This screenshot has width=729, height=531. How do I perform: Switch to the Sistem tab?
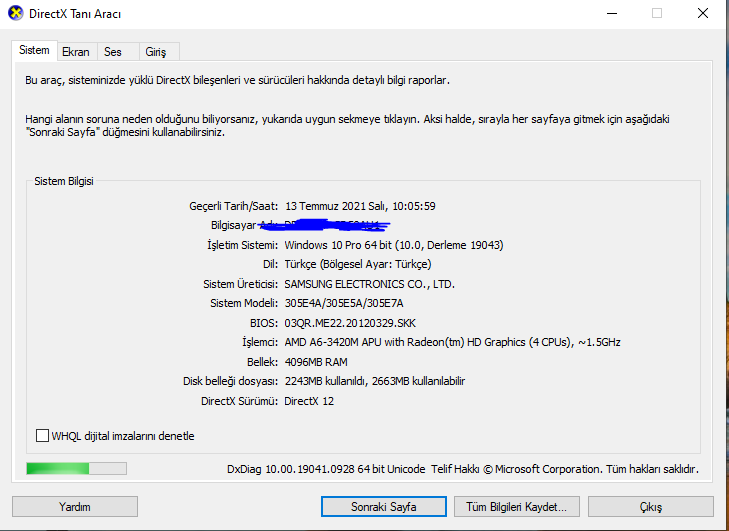[34, 50]
